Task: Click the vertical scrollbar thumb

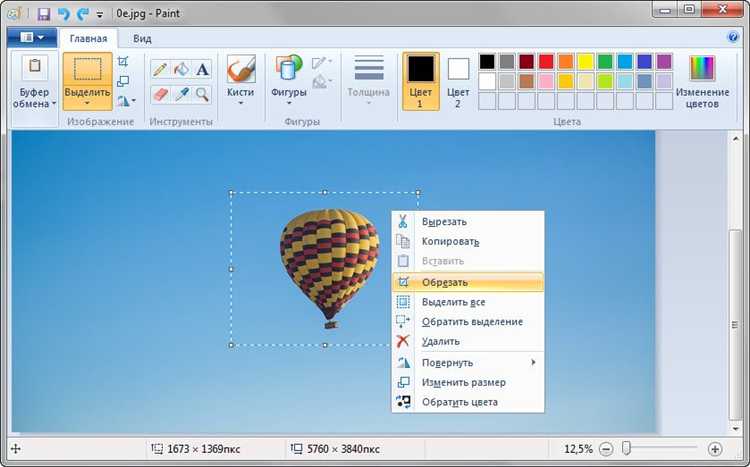Action: pyautogui.click(x=736, y=325)
